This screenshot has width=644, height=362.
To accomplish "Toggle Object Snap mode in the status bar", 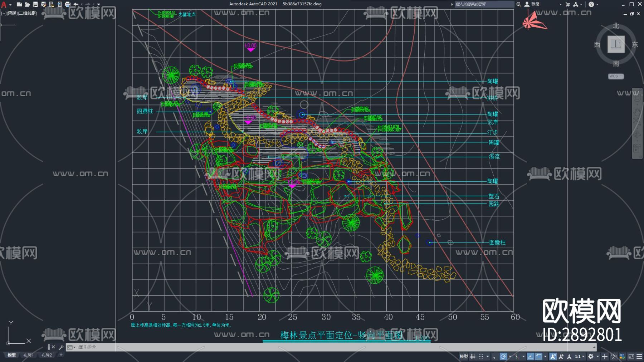I will point(538,356).
